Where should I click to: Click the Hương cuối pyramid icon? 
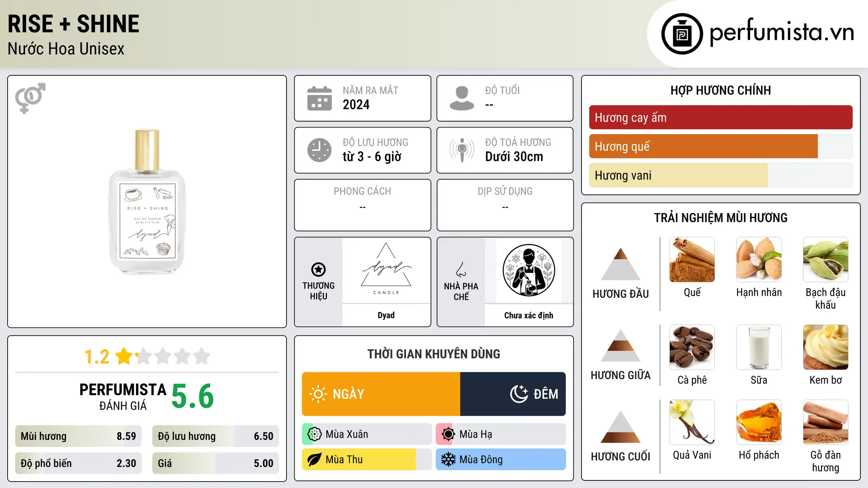[620, 427]
